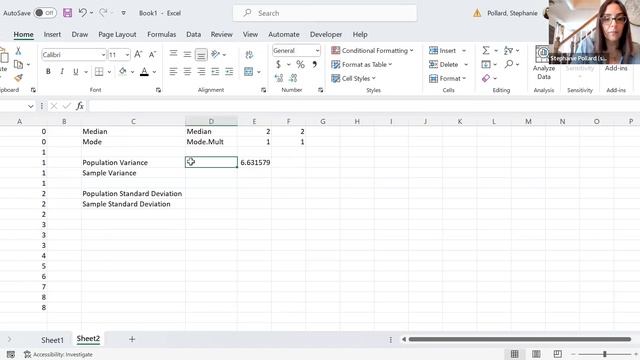Click Find & Select magnifier icon
This screenshot has width=640, height=360.
click(509, 64)
